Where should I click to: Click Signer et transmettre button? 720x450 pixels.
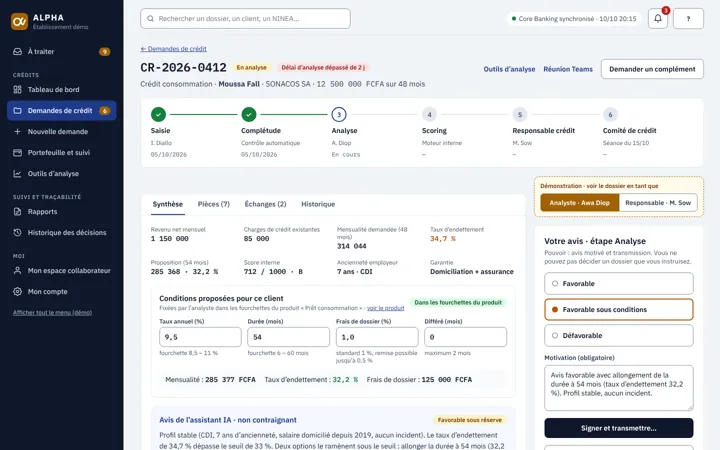coord(619,428)
